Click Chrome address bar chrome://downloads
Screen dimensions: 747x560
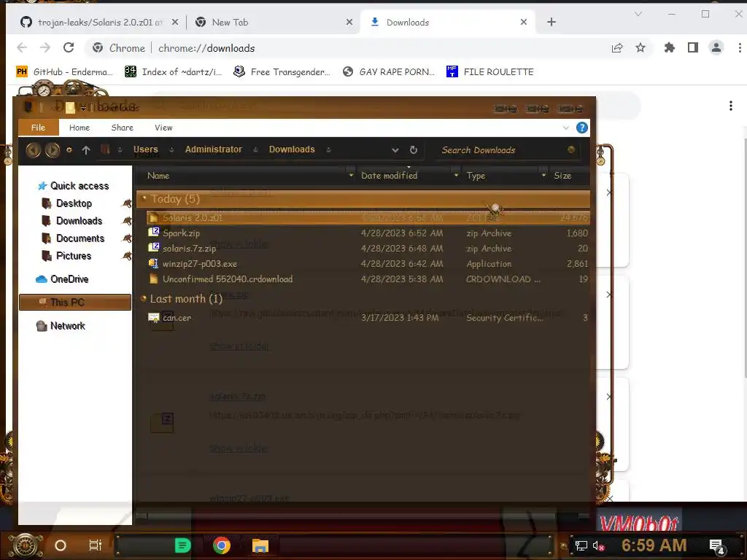pos(206,48)
